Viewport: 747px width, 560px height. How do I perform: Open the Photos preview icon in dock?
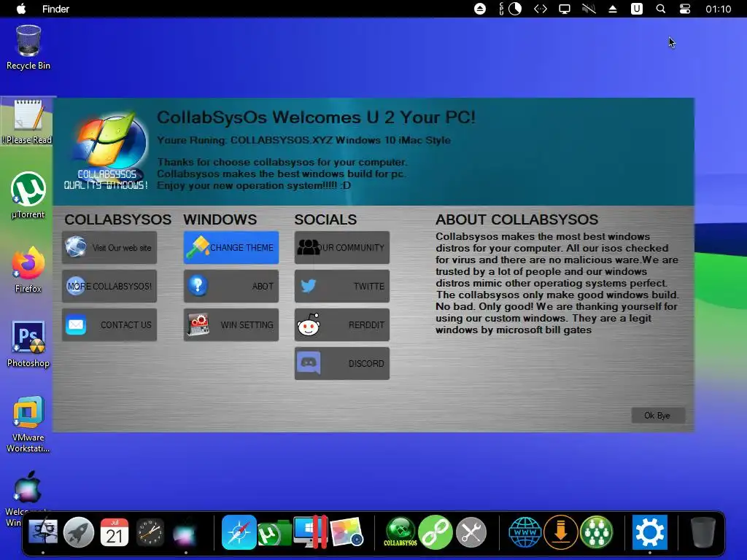click(x=347, y=532)
